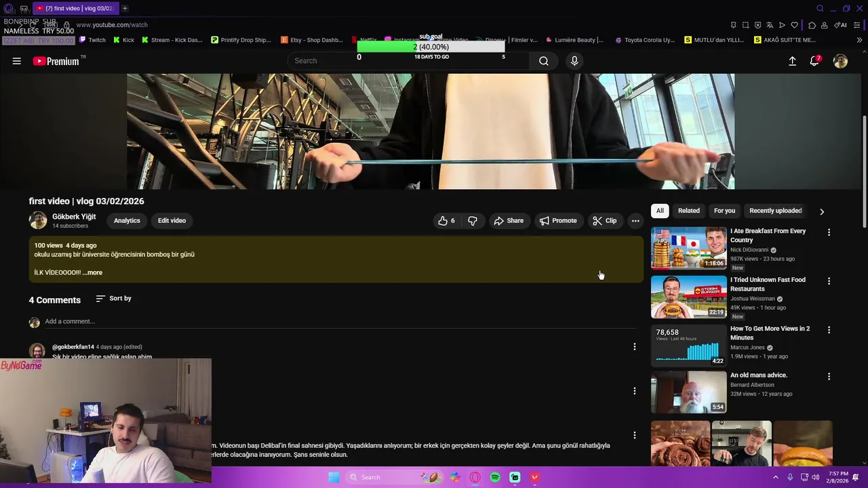Open menu for I Ate Breakfast video
The image size is (868, 488).
[829, 232]
